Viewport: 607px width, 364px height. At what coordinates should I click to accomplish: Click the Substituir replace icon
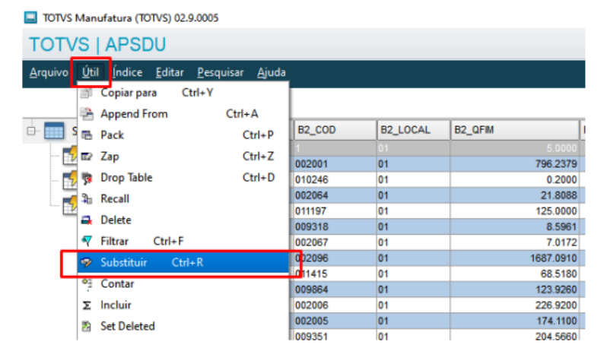pos(87,263)
